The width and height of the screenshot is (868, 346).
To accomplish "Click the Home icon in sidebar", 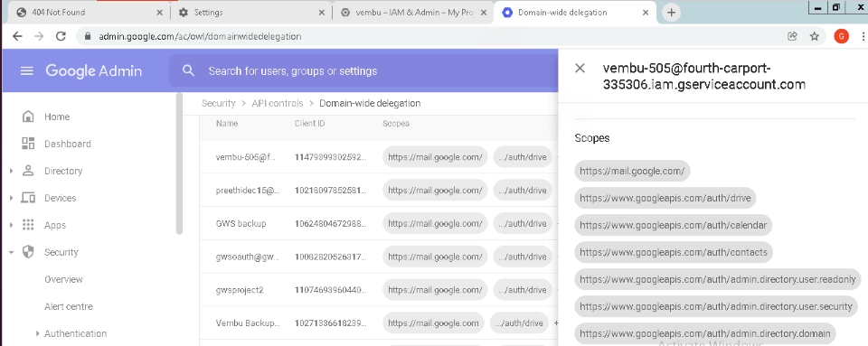I will 28,117.
